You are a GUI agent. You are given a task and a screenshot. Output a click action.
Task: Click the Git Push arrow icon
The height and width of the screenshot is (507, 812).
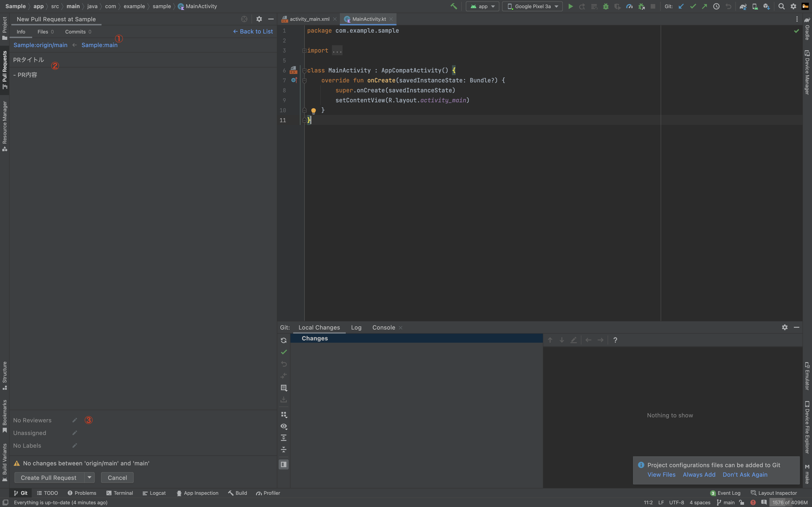(704, 6)
